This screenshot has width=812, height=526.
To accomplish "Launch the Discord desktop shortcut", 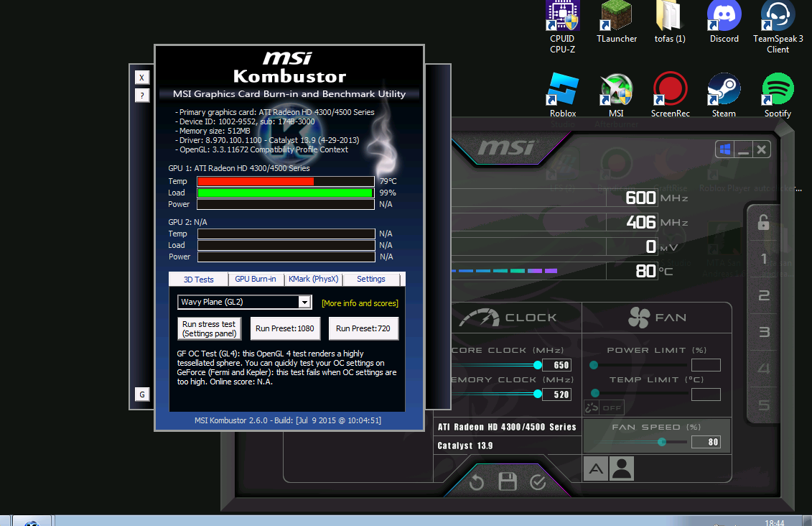I will click(x=724, y=22).
